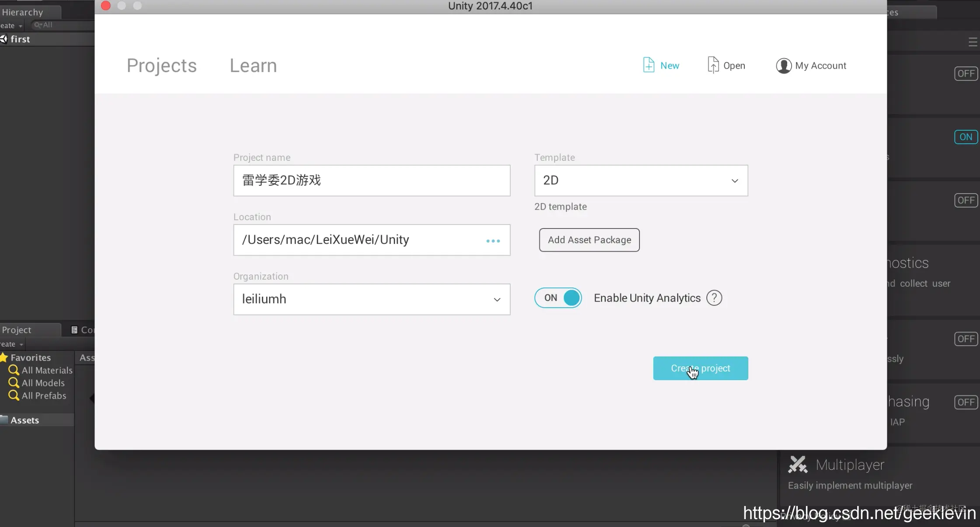Close the Unity launcher window
The image size is (980, 527).
point(106,6)
